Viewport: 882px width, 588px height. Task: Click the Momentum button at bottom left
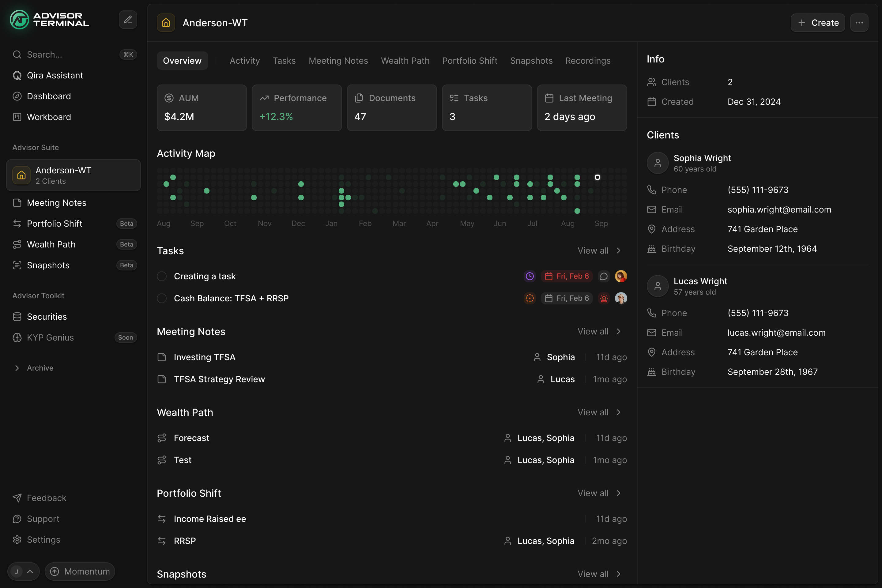tap(80, 571)
